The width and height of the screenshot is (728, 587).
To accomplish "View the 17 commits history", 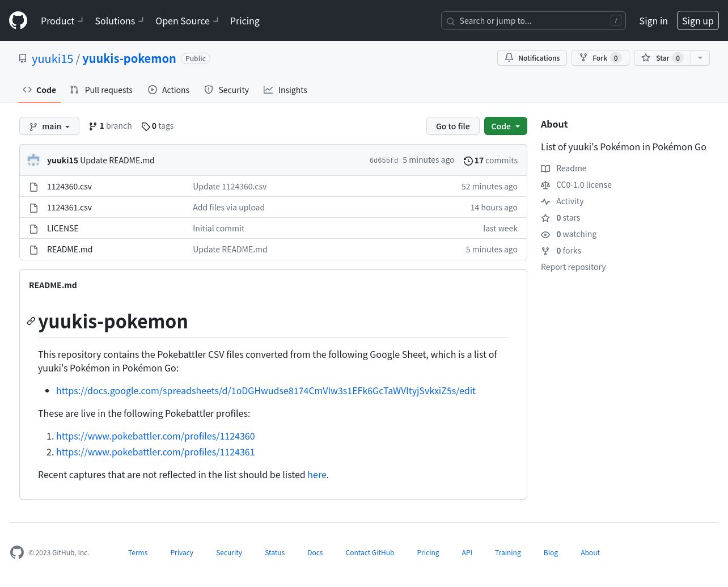I will pyautogui.click(x=490, y=161).
